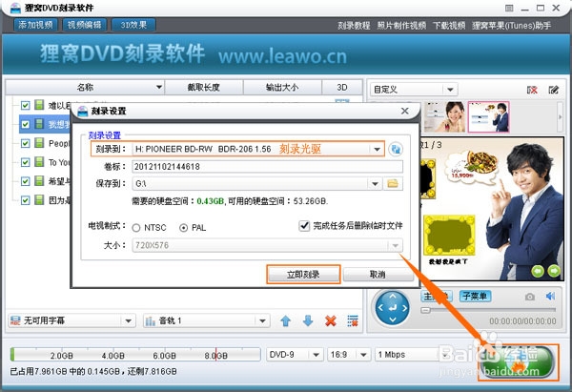
Task: Click the delete menu template icon
Action: pos(532,90)
